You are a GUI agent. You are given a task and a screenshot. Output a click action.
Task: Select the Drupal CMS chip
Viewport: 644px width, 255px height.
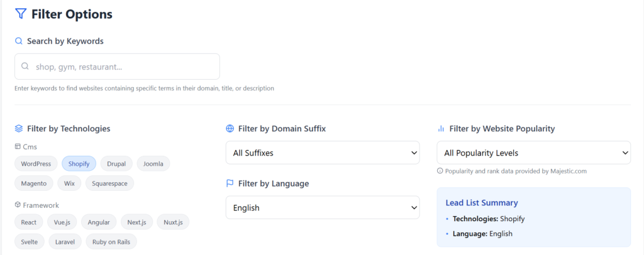tap(116, 164)
